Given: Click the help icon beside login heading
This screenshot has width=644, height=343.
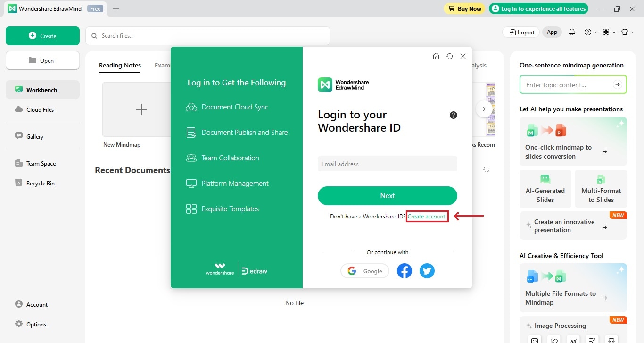Looking at the screenshot, I should (454, 115).
